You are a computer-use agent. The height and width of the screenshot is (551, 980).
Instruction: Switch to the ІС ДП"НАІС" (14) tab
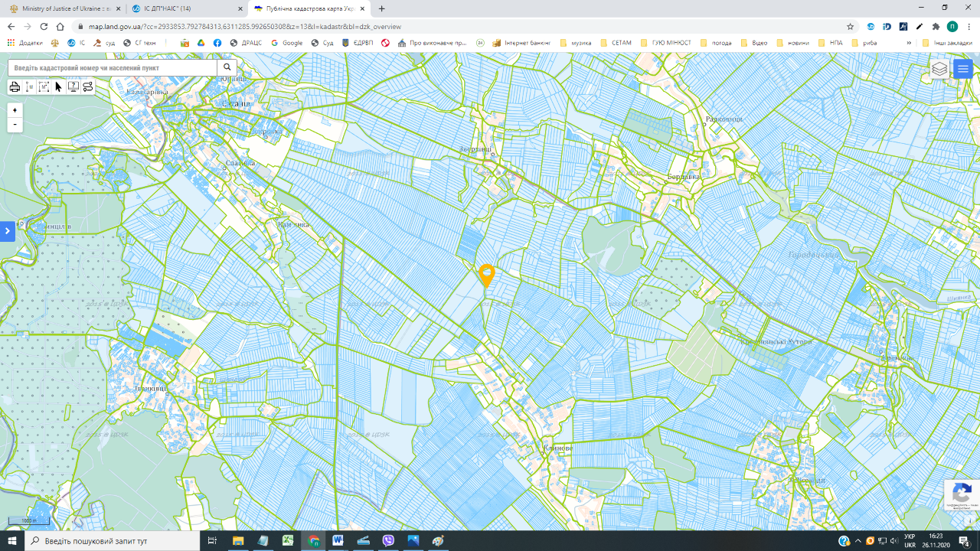pos(184,8)
